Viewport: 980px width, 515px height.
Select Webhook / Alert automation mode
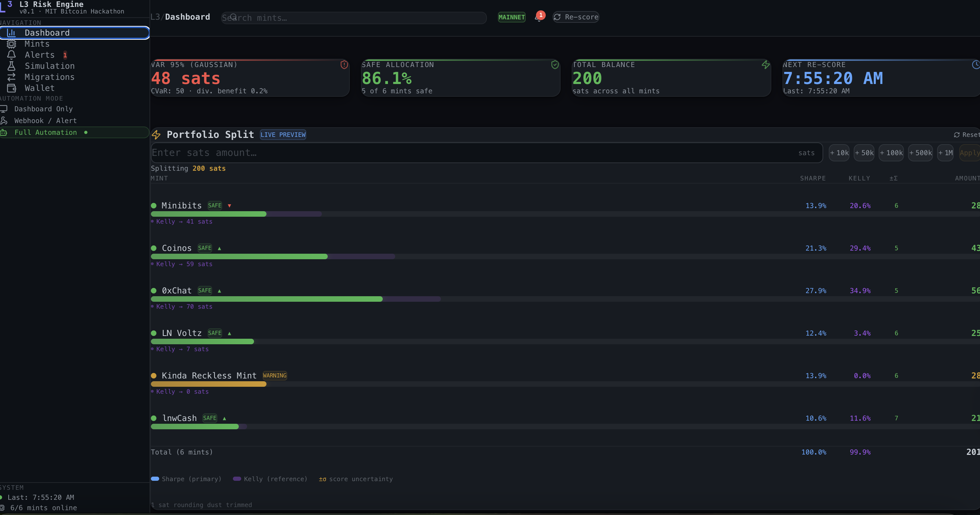(x=45, y=121)
